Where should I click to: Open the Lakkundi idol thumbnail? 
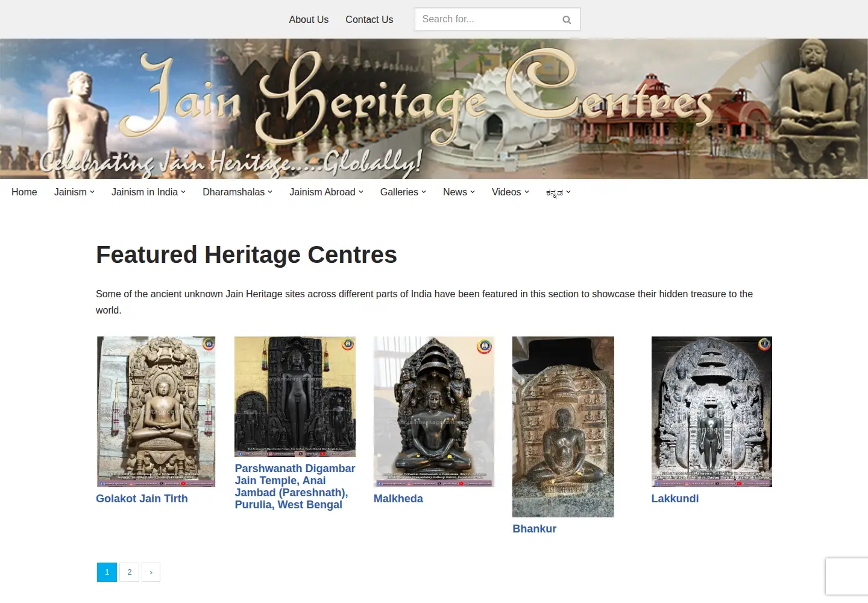tap(712, 412)
